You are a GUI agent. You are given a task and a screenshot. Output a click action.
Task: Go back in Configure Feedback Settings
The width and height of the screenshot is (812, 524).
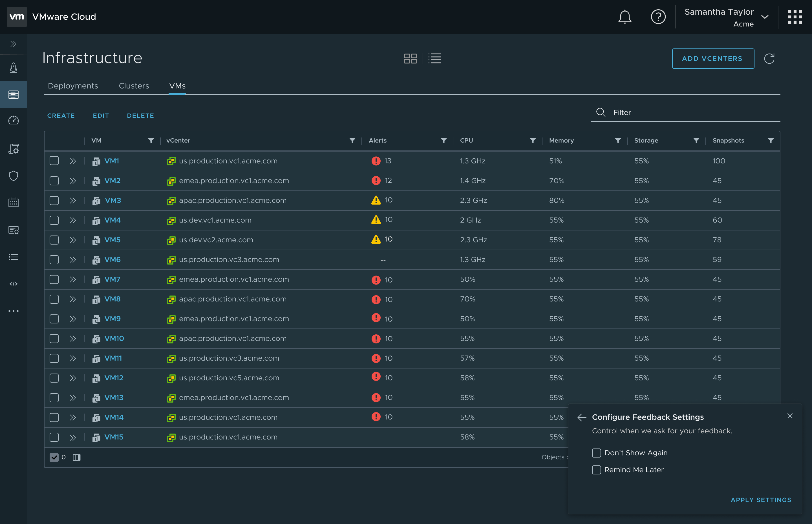[582, 418]
